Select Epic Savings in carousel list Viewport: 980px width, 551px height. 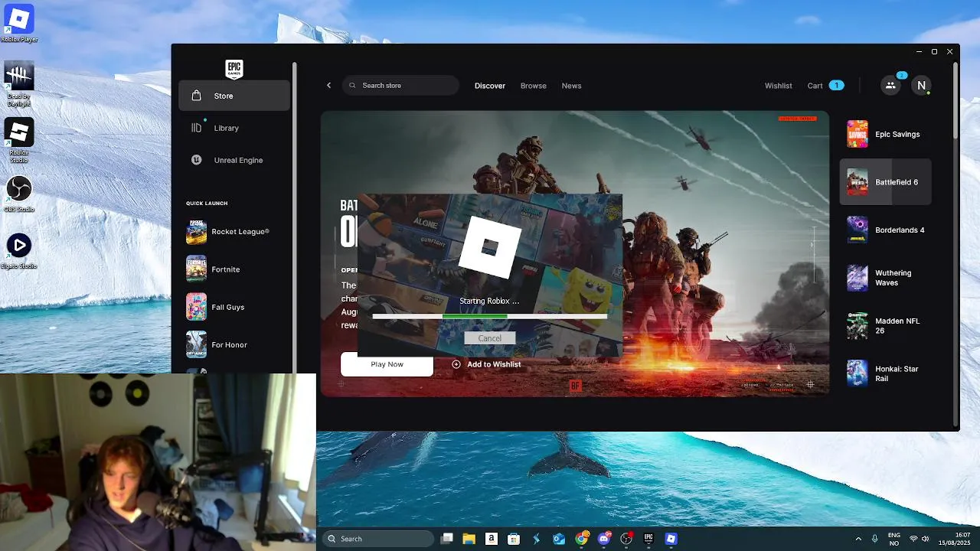tap(886, 134)
